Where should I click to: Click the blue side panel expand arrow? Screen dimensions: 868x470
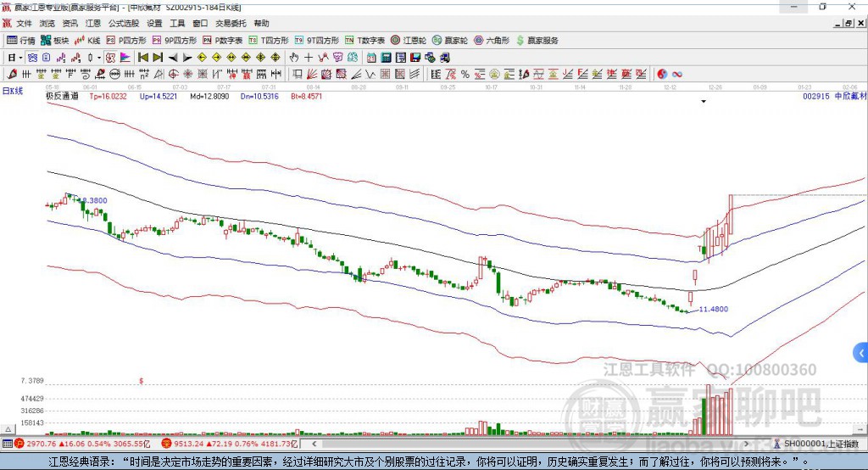click(861, 353)
